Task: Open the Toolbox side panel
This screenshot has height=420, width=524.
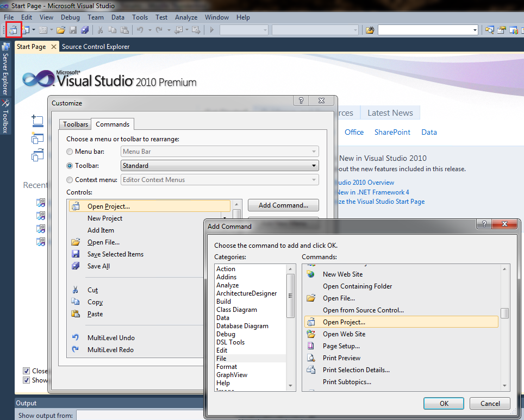Action: click(5, 116)
